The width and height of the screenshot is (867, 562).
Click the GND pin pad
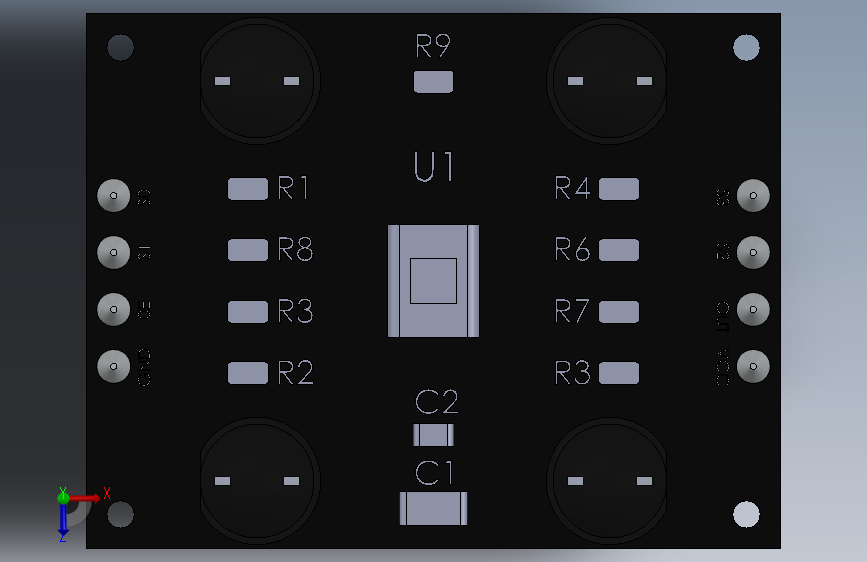coord(113,366)
